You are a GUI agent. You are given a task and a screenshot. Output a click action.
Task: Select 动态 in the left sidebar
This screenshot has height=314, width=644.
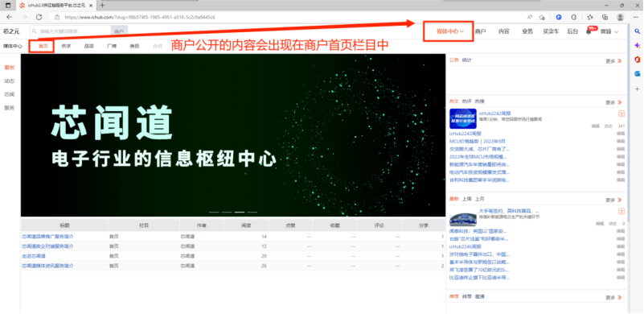coord(10,81)
